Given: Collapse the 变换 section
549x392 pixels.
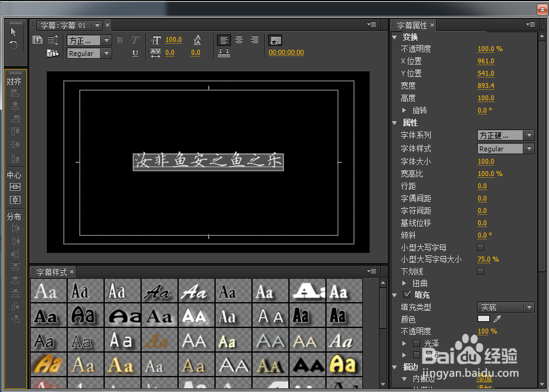Looking at the screenshot, I should tap(395, 37).
